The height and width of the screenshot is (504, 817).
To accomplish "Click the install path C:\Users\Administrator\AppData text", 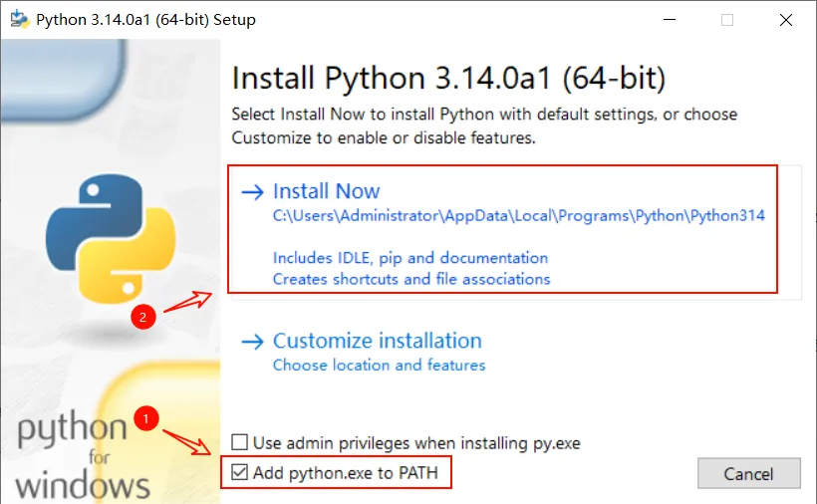I will pos(518,215).
